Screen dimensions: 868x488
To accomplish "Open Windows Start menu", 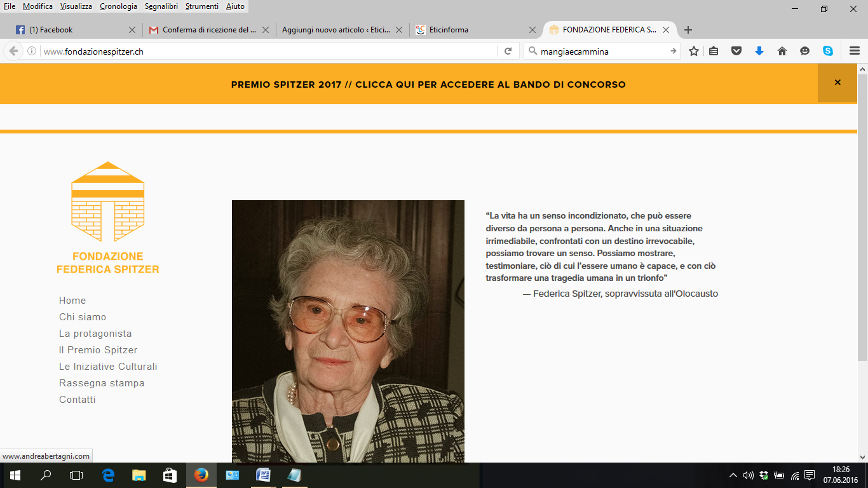I will pyautogui.click(x=15, y=475).
